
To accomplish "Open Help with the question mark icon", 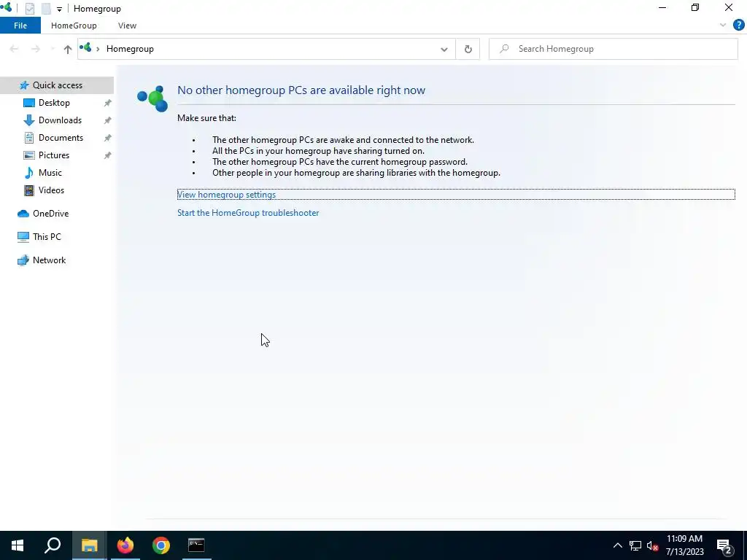I will click(x=738, y=26).
